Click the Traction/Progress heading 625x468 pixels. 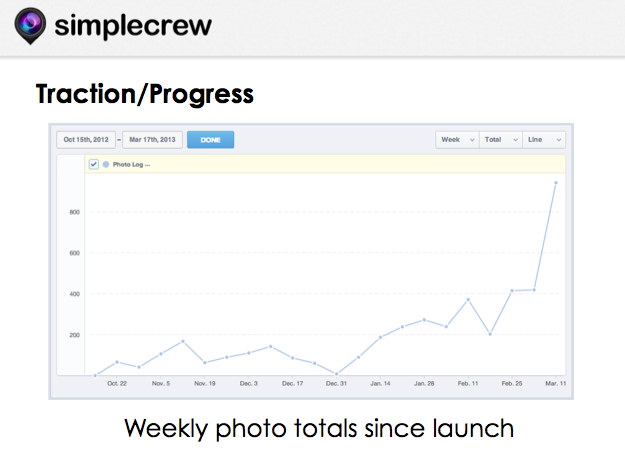click(x=145, y=94)
